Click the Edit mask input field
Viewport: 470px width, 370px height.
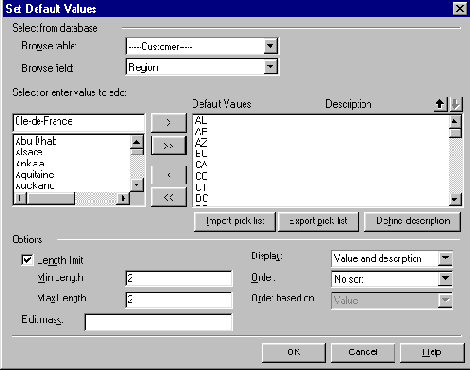[x=159, y=322]
